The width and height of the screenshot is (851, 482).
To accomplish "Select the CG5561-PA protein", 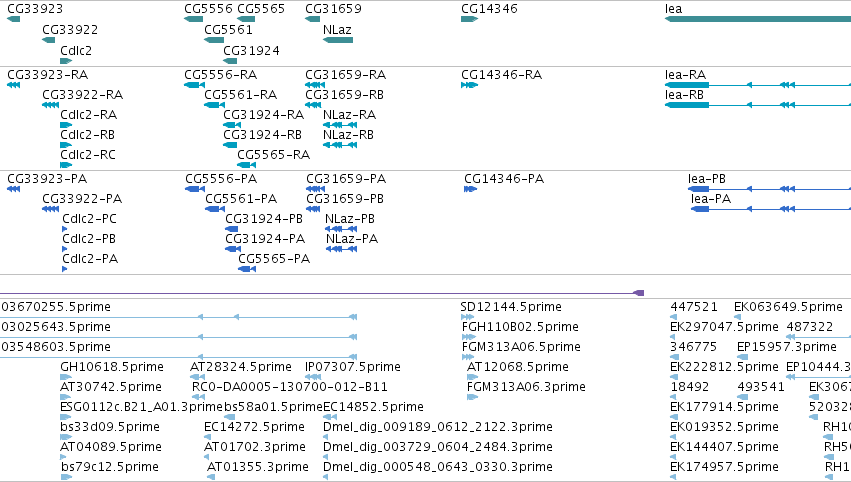I will [x=241, y=199].
